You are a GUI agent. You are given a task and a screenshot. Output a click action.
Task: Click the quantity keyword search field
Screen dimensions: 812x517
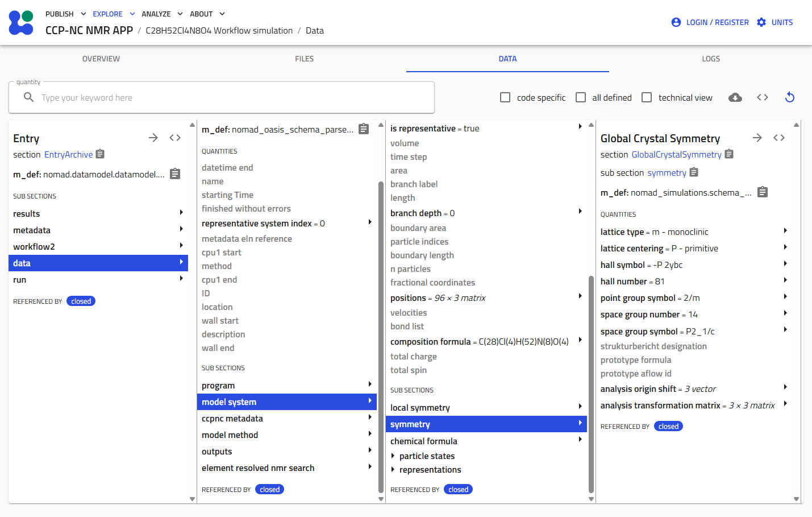pyautogui.click(x=222, y=97)
